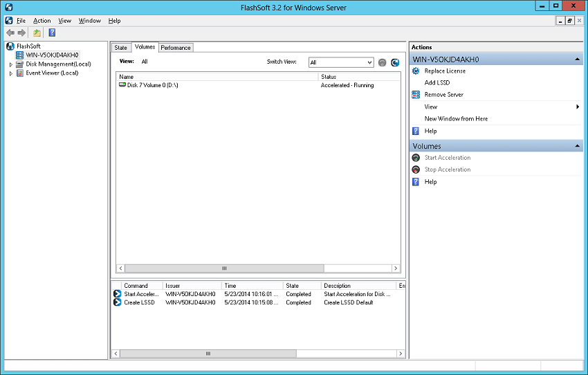588x375 pixels.
Task: Click Help under the server actions
Action: [430, 131]
